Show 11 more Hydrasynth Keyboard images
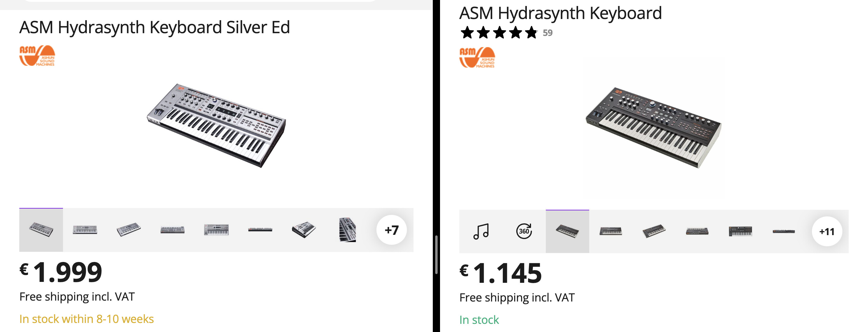Viewport: 868px width, 332px height. 826,231
